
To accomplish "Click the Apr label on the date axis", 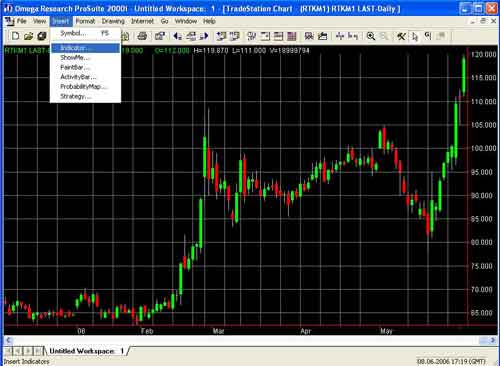I will coord(306,331).
